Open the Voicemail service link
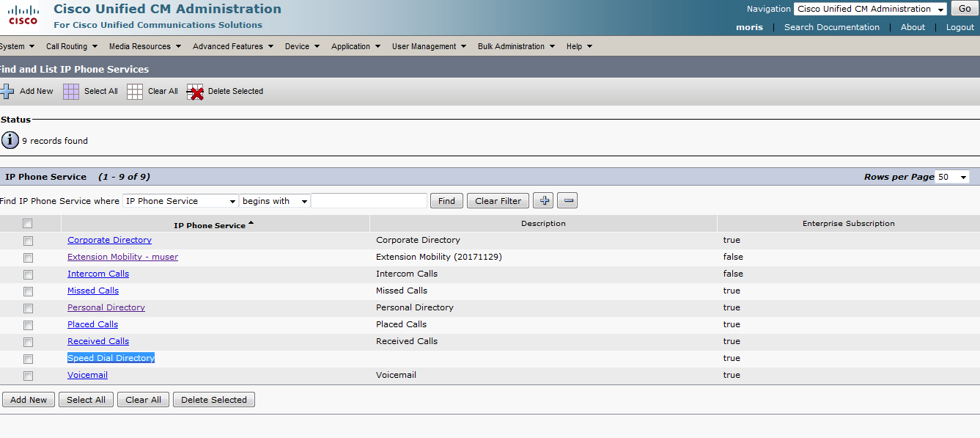Viewport: 980px width, 438px height. pos(87,375)
